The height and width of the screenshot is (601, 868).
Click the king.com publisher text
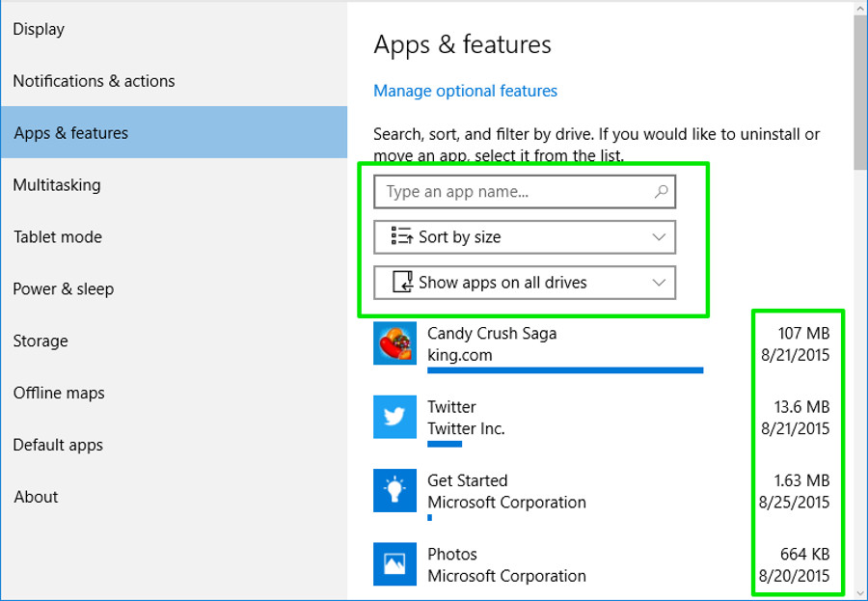coord(459,355)
